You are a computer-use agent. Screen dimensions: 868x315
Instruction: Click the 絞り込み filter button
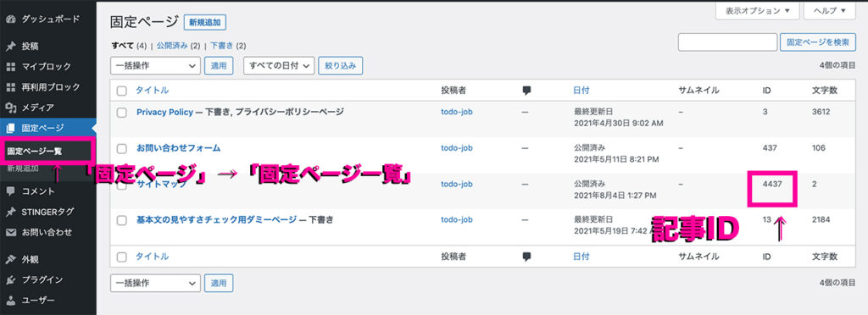pos(341,65)
